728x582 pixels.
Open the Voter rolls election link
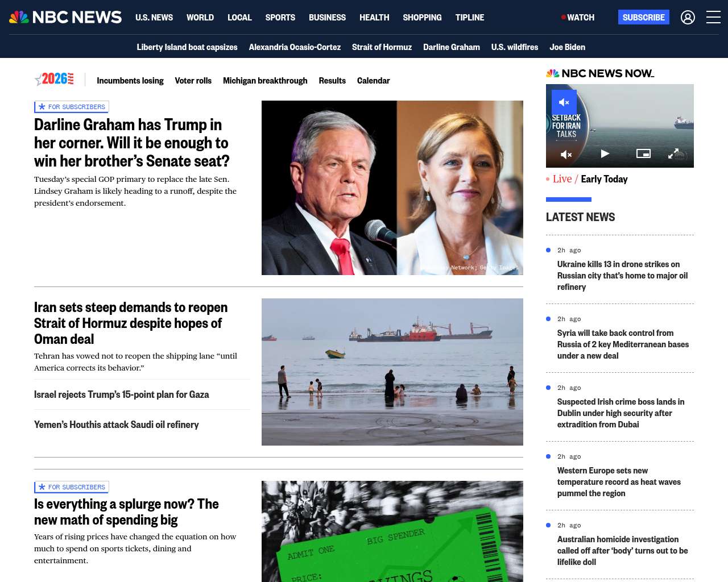coord(193,81)
